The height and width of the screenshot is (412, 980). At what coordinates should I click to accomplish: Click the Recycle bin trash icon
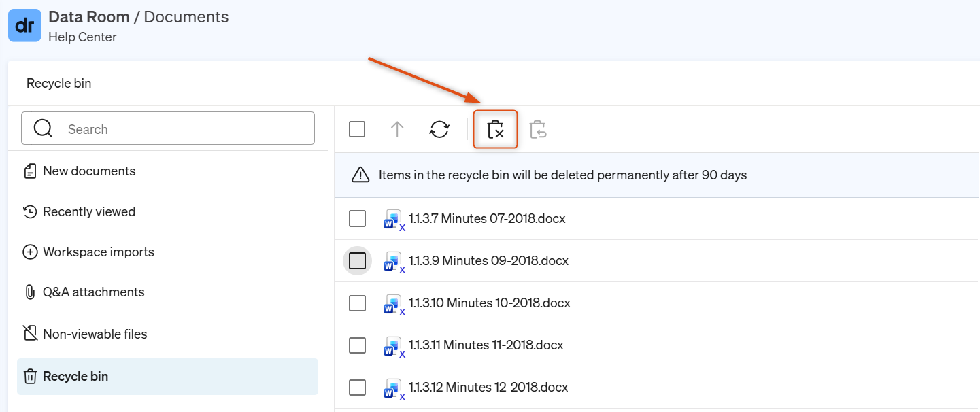click(30, 377)
